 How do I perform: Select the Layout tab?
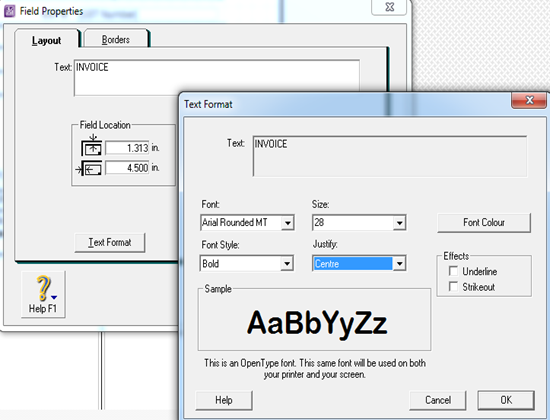coord(47,40)
